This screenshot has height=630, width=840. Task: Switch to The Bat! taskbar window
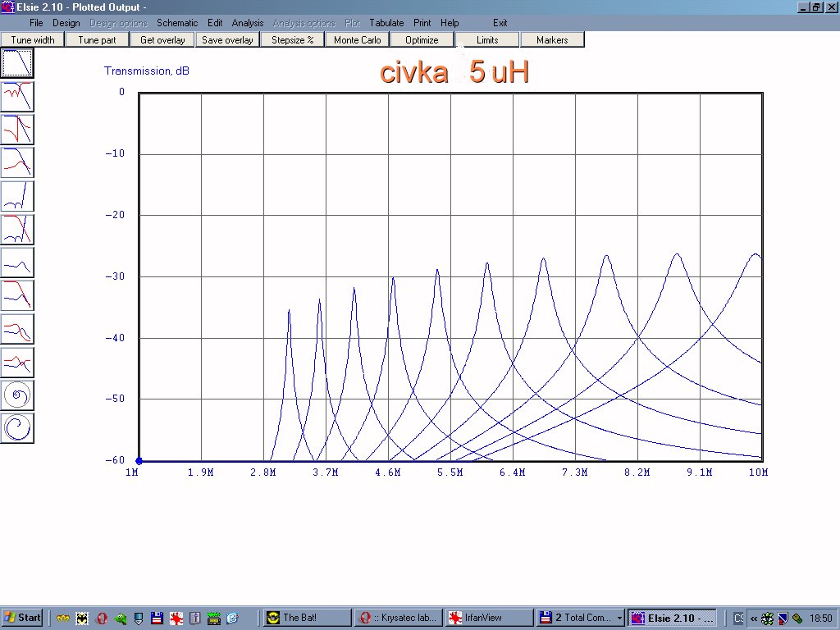click(x=308, y=618)
